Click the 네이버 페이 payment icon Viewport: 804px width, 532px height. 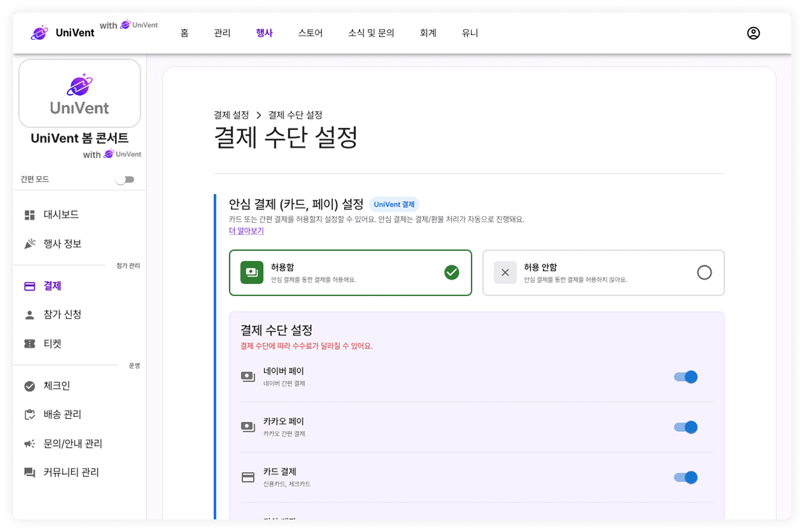(248, 377)
